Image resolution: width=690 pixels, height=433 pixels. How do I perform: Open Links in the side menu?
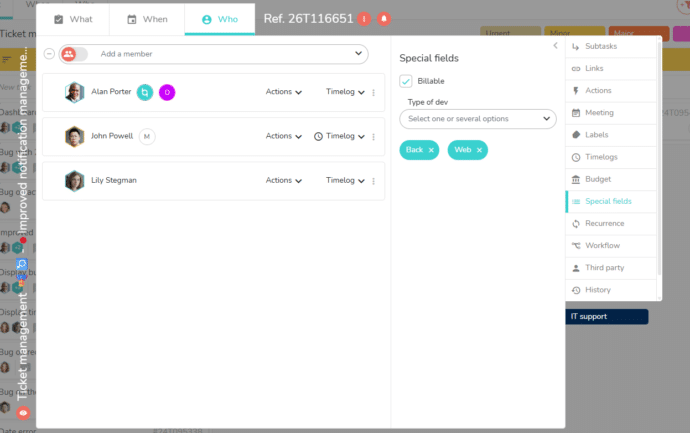pos(611,69)
